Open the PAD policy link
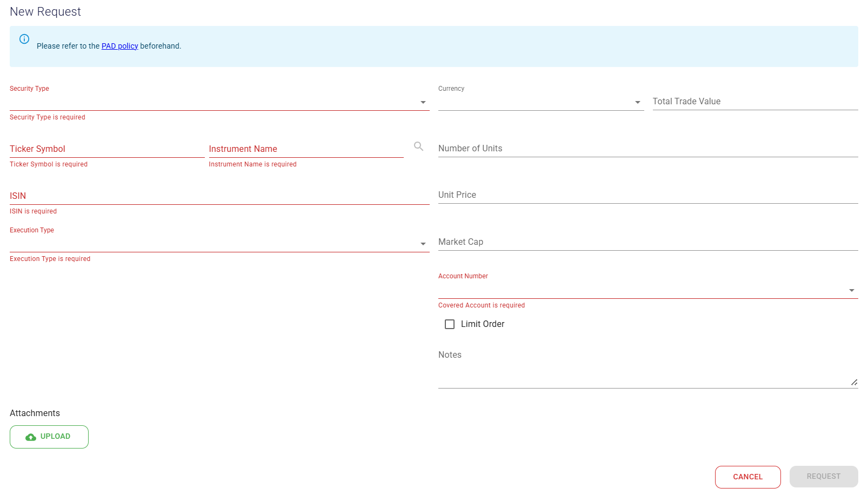Image resolution: width=868 pixels, height=495 pixels. pos(119,46)
